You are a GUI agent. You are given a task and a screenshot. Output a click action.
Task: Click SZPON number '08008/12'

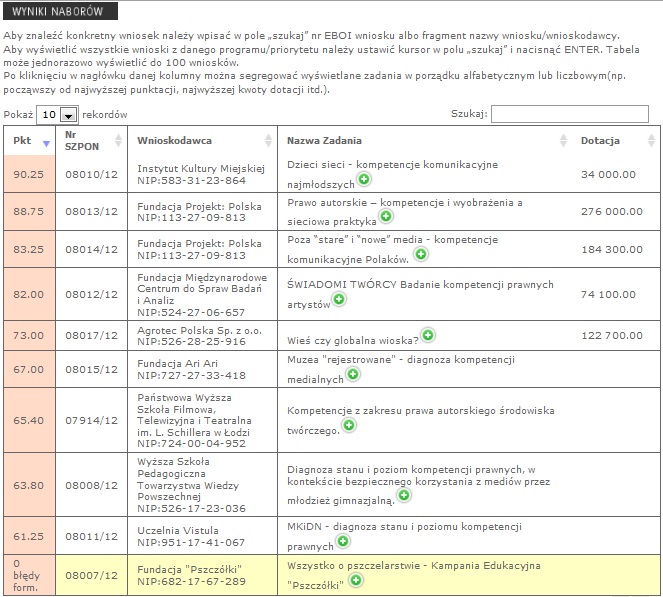click(91, 485)
